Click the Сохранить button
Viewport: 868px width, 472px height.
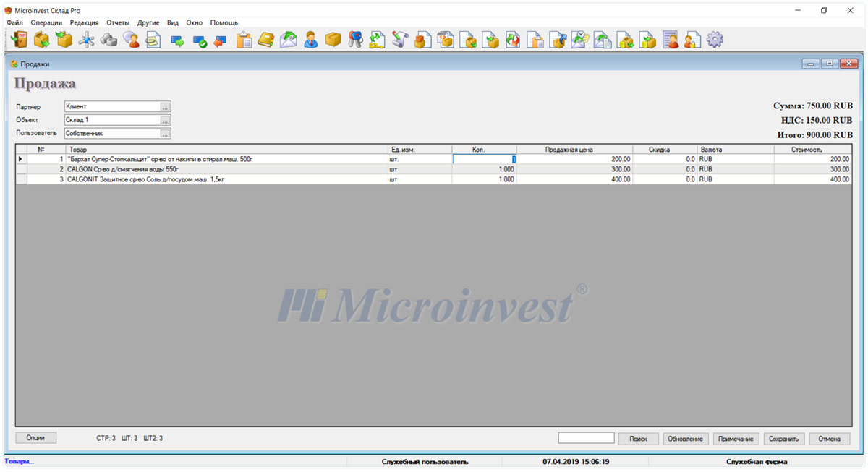[783, 439]
